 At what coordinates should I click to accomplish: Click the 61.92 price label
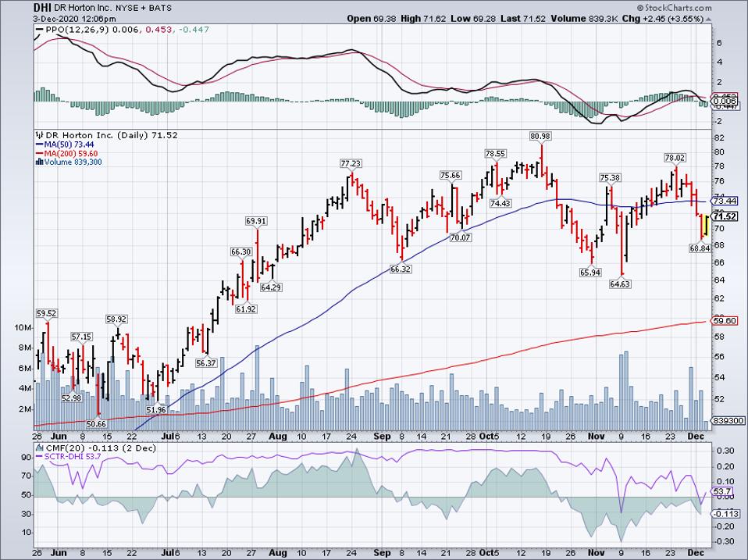(x=246, y=309)
